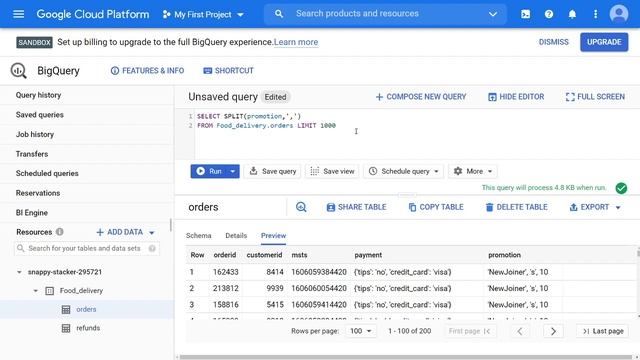This screenshot has width=640, height=360.
Task: Click COMPOSE NEW QUERY
Action: 420,97
